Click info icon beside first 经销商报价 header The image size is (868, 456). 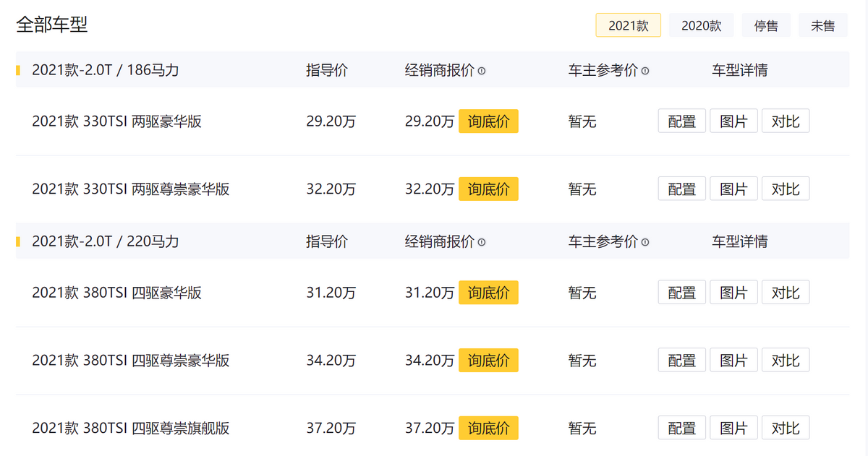pyautogui.click(x=482, y=71)
